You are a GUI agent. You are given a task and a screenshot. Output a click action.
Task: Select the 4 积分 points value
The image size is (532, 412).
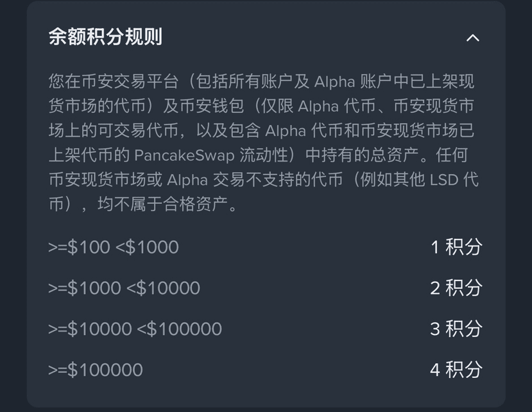tap(456, 370)
